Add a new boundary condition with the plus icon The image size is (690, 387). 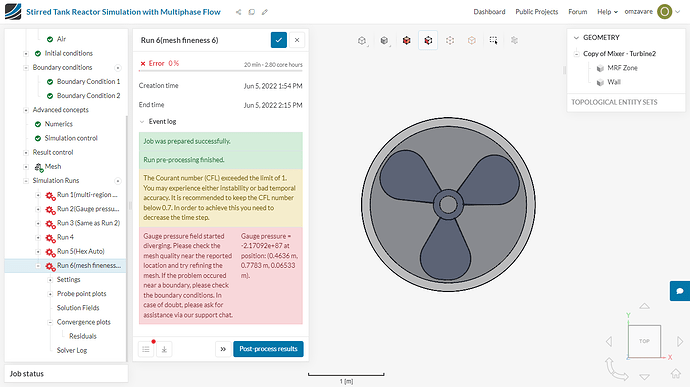pyautogui.click(x=118, y=68)
